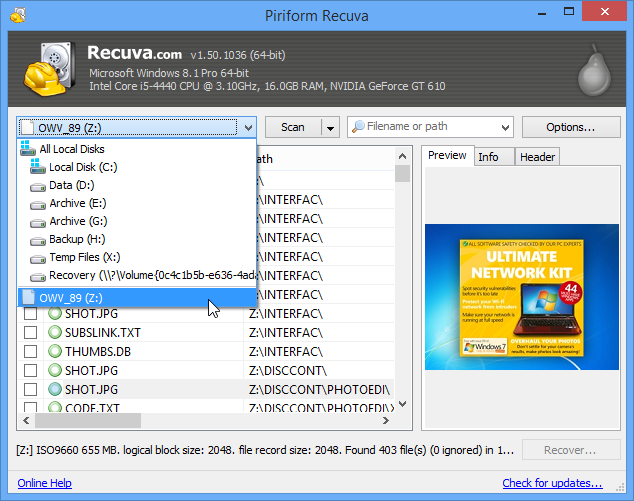Tick checkbox of SHOT.JPG above SUBSLINK.TXT
634x501 pixels.
pyautogui.click(x=30, y=313)
